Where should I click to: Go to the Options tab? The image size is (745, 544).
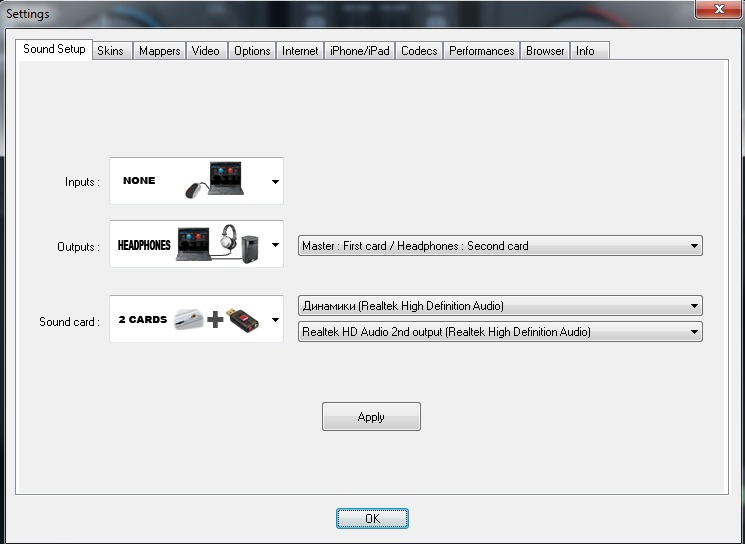coord(252,51)
